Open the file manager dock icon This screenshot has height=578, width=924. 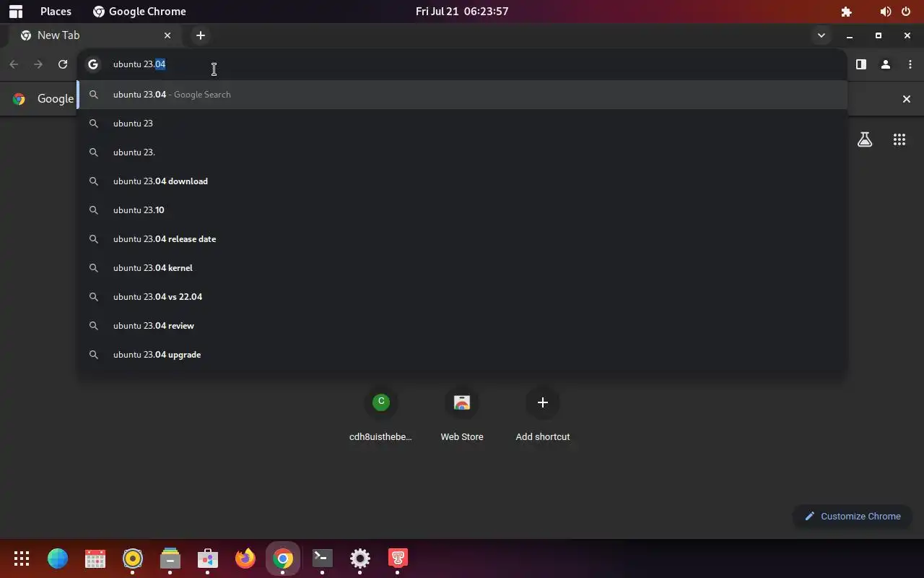170,558
